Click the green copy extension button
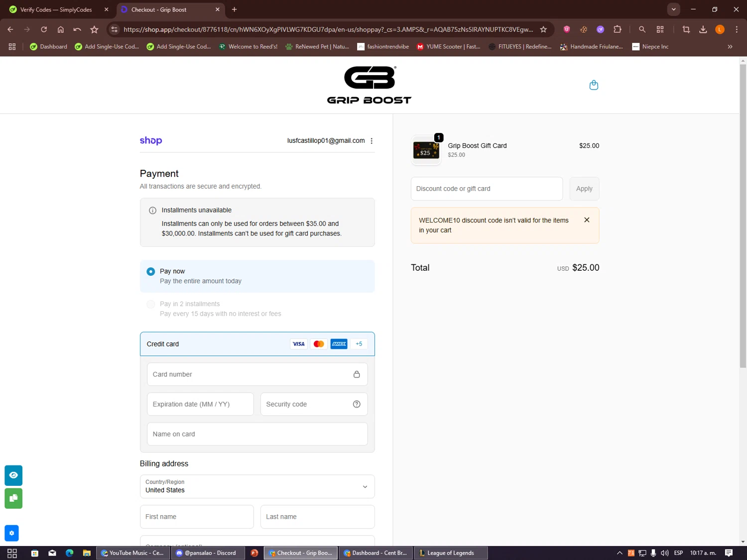The height and width of the screenshot is (560, 747). click(x=13, y=498)
